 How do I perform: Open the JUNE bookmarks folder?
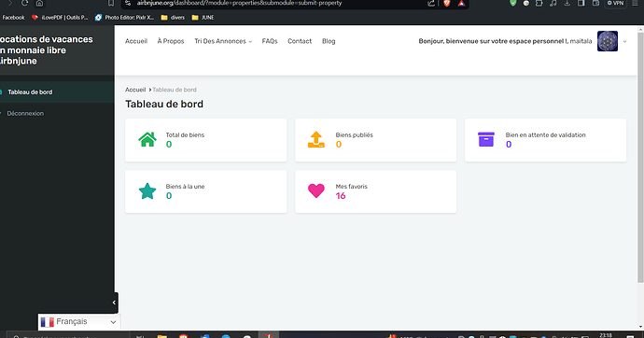203,18
